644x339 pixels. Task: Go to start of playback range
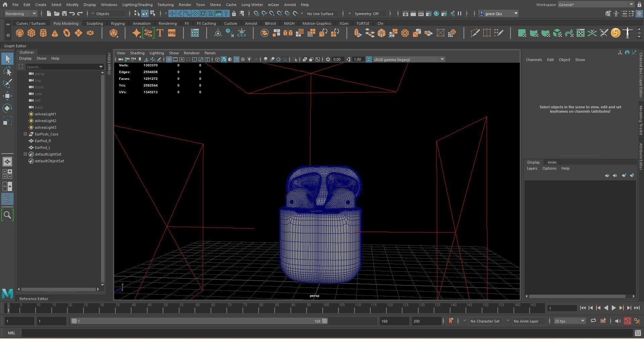[x=583, y=308]
